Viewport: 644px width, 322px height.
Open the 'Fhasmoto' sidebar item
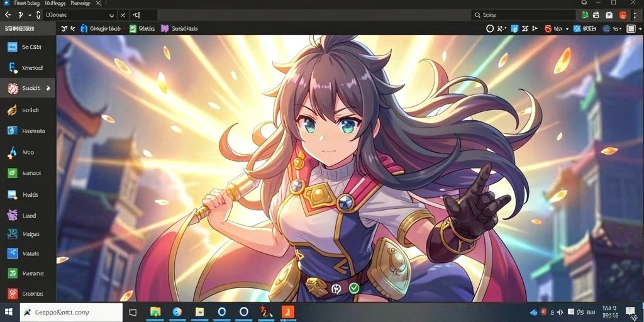pyautogui.click(x=28, y=131)
